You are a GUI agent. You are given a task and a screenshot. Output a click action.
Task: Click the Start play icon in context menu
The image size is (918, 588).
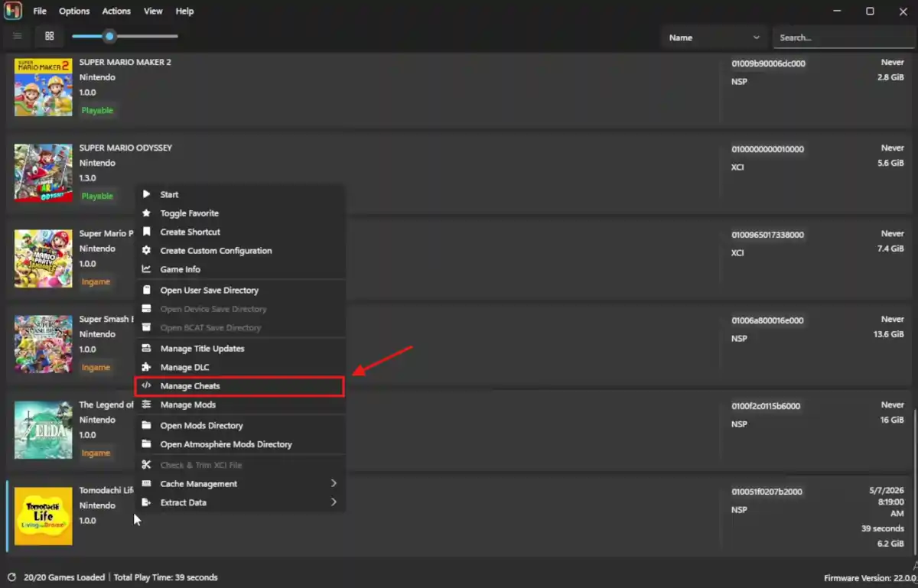(146, 194)
